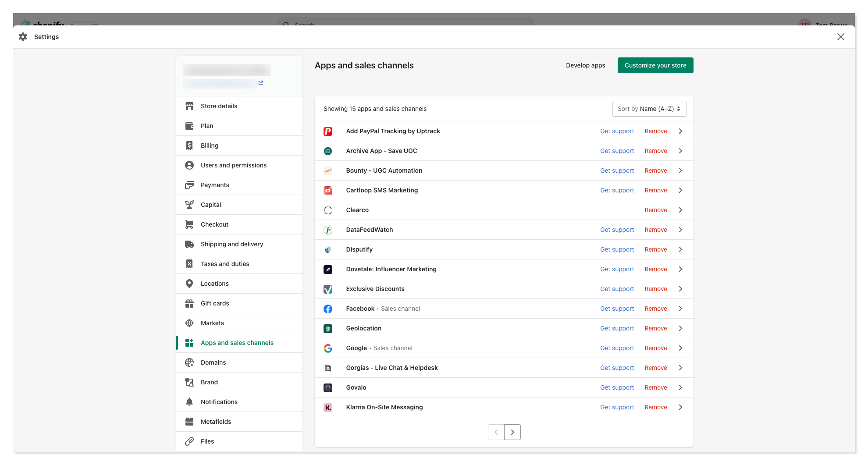
Task: Expand the Add PayPal Tracking row chevron
Action: [680, 131]
